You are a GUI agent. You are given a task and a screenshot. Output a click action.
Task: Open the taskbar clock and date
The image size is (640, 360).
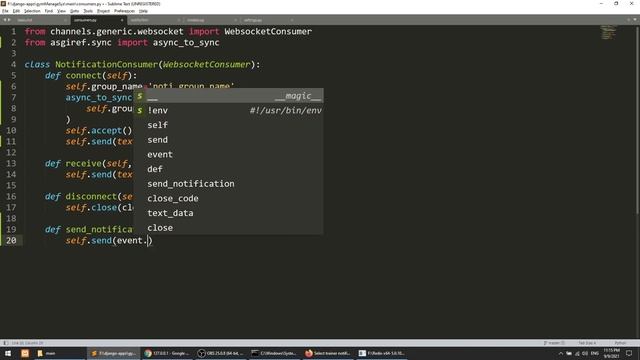[611, 353]
